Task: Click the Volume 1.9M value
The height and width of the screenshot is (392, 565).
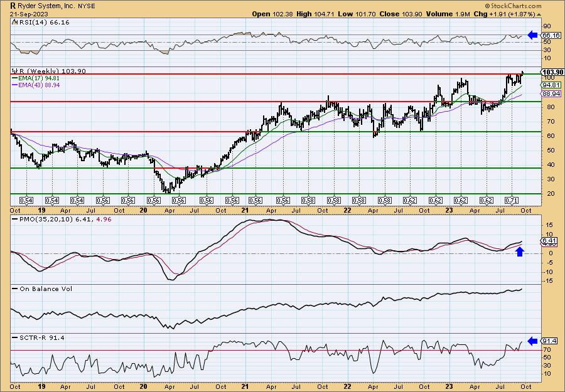Action: click(448, 14)
